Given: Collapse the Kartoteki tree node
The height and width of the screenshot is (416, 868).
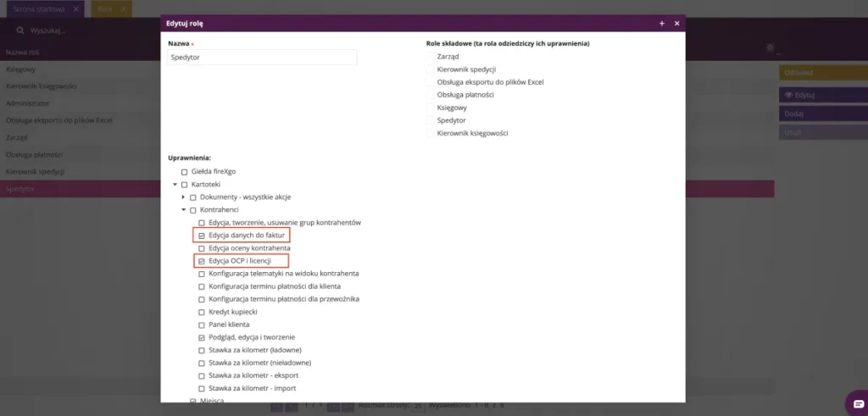Looking at the screenshot, I should click(175, 185).
